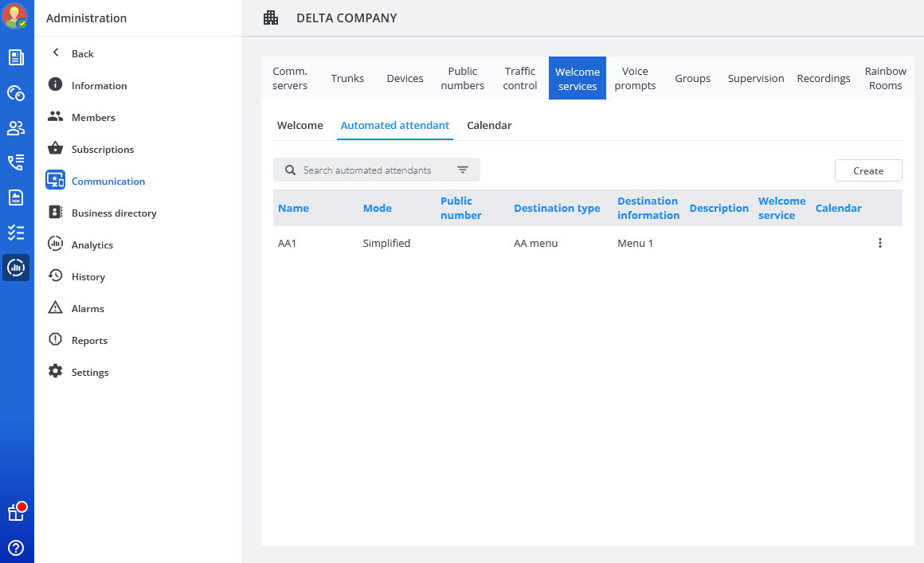This screenshot has width=924, height=563.
Task: Open the call log icon in left rail
Action: (16, 162)
